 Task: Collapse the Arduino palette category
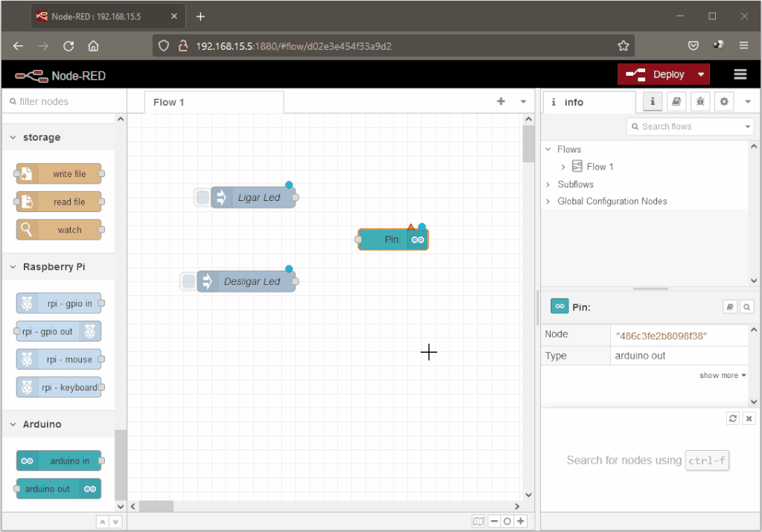coord(13,424)
